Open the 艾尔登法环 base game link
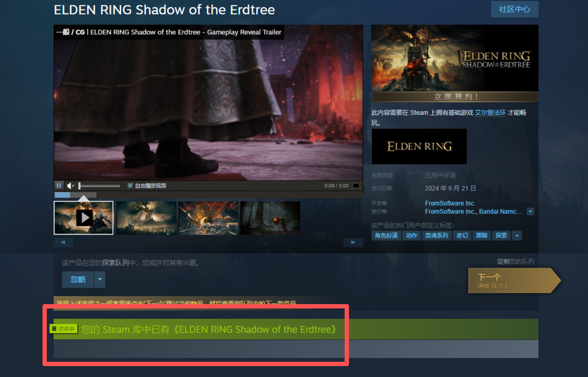The height and width of the screenshot is (377, 588). [490, 113]
